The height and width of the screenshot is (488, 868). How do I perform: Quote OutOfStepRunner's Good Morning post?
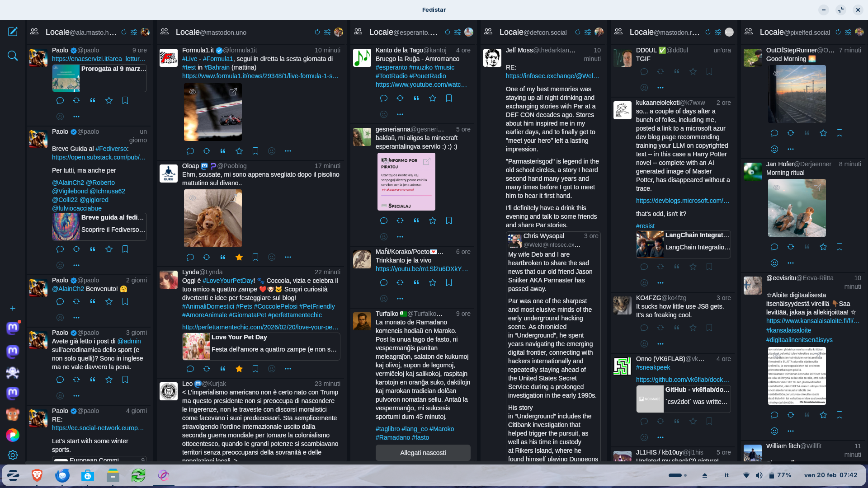(x=807, y=133)
